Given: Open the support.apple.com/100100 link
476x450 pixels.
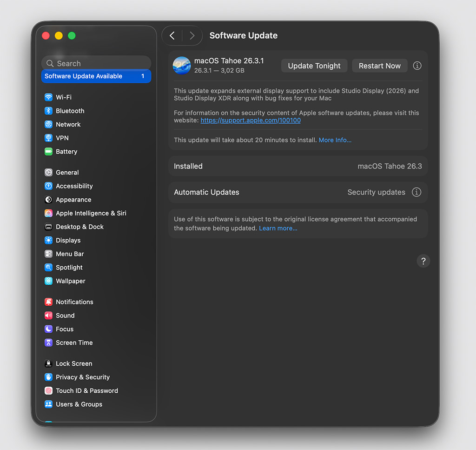Looking at the screenshot, I should (251, 121).
